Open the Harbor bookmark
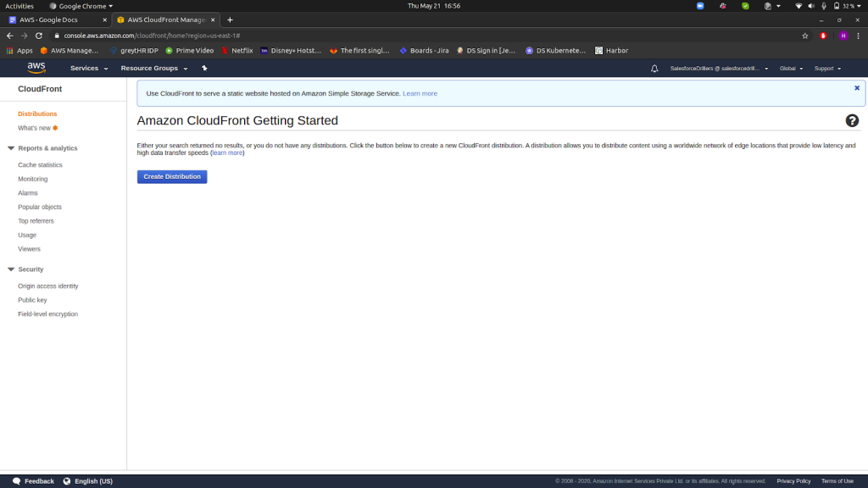 (612, 50)
